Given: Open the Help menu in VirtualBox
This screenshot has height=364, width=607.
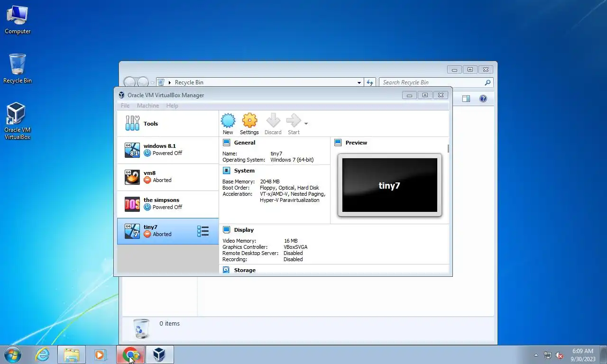Looking at the screenshot, I should pos(172,106).
